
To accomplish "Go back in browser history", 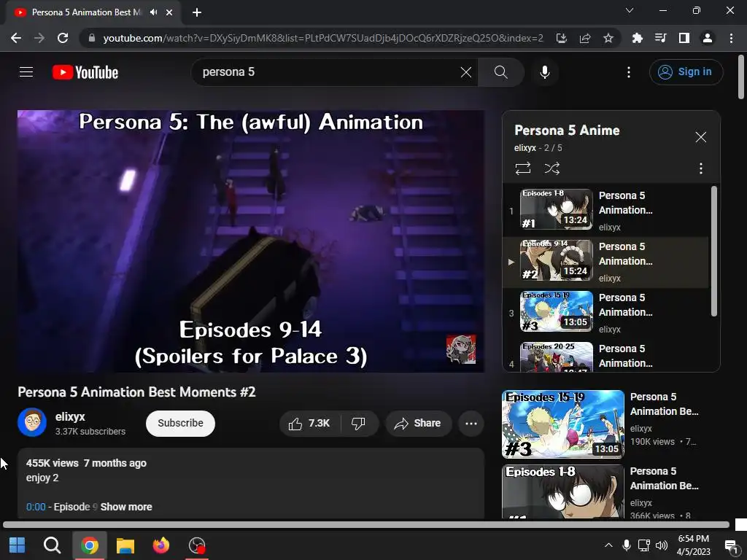I will pyautogui.click(x=16, y=38).
